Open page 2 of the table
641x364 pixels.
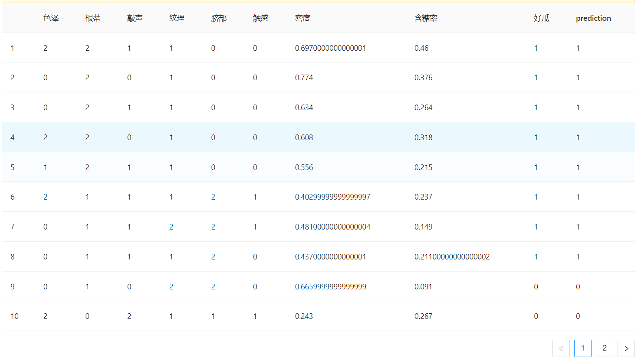604,348
